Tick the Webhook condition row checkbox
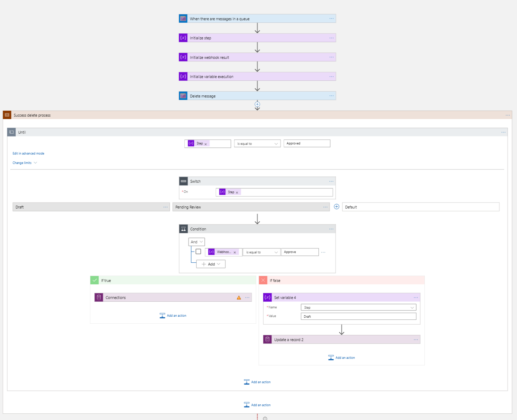Image resolution: width=517 pixels, height=420 pixels. [198, 252]
